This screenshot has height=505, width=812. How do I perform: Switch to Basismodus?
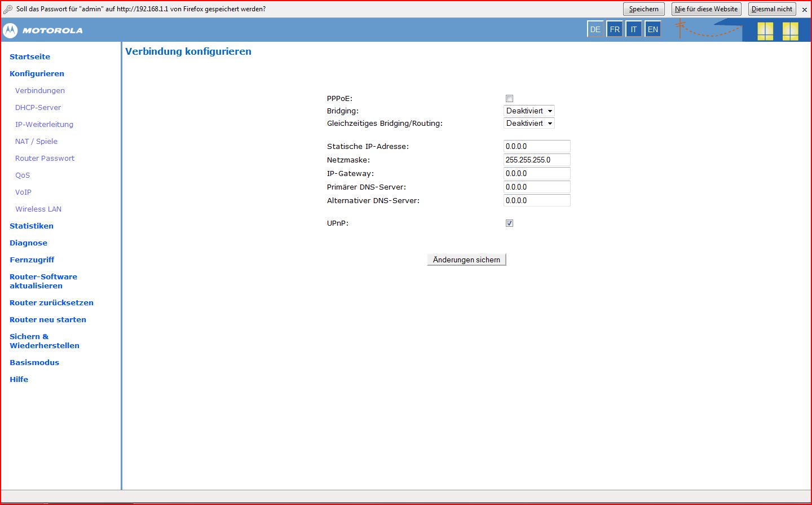34,362
